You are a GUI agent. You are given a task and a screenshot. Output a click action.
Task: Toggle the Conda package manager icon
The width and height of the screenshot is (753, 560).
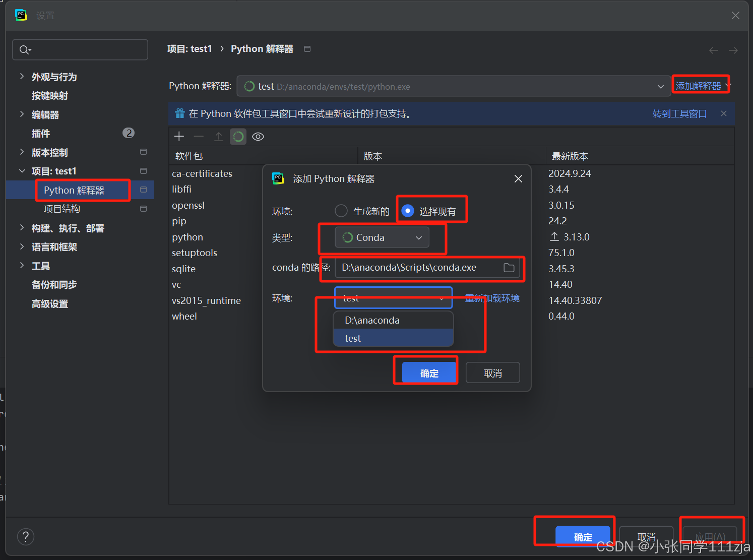click(238, 137)
